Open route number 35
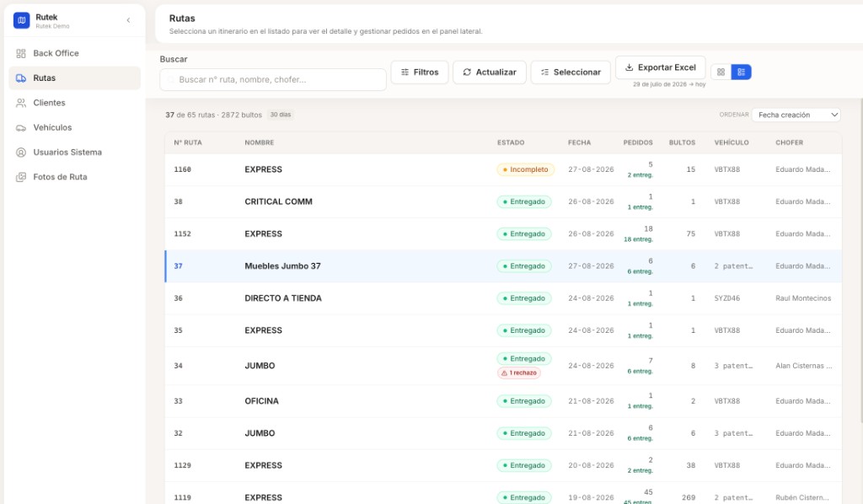The height and width of the screenshot is (504, 863). pyautogui.click(x=503, y=330)
